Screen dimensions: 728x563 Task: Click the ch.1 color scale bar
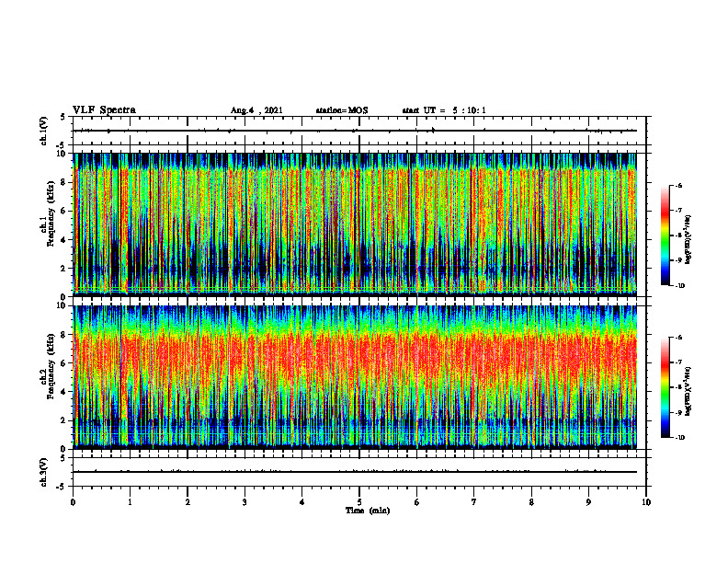click(665, 236)
